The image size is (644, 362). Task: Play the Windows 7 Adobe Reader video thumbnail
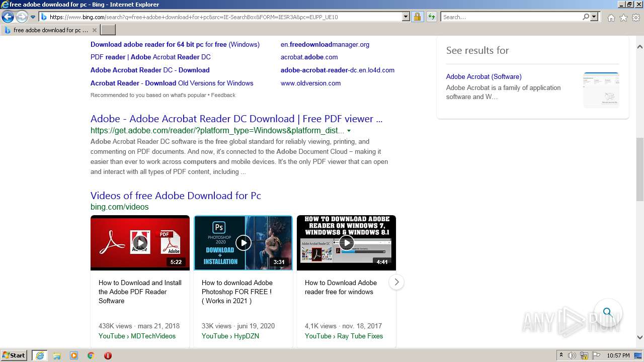346,243
